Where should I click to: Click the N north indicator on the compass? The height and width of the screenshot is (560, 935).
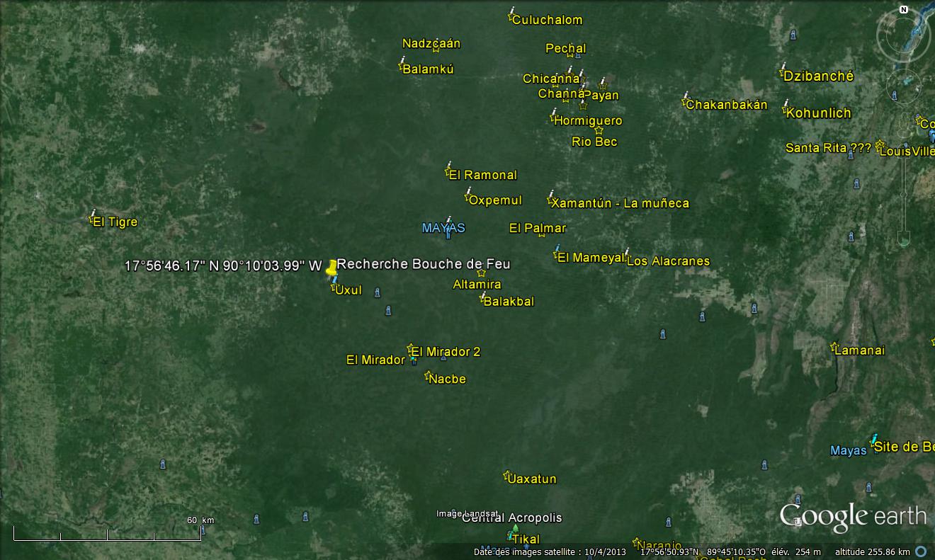point(904,9)
